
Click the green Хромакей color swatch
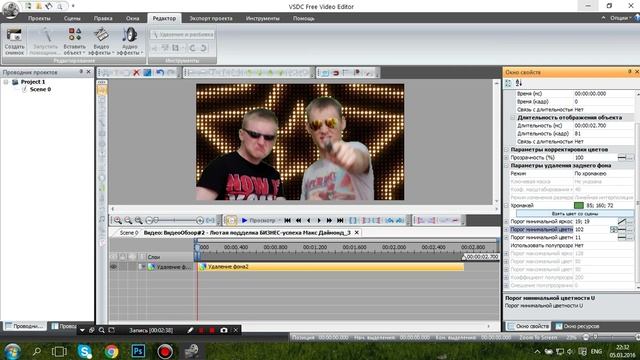point(578,205)
